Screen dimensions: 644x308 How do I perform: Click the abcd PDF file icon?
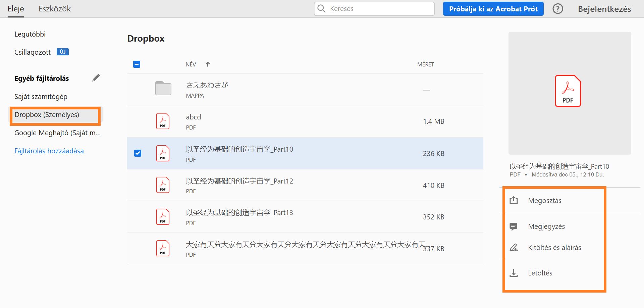coord(163,121)
